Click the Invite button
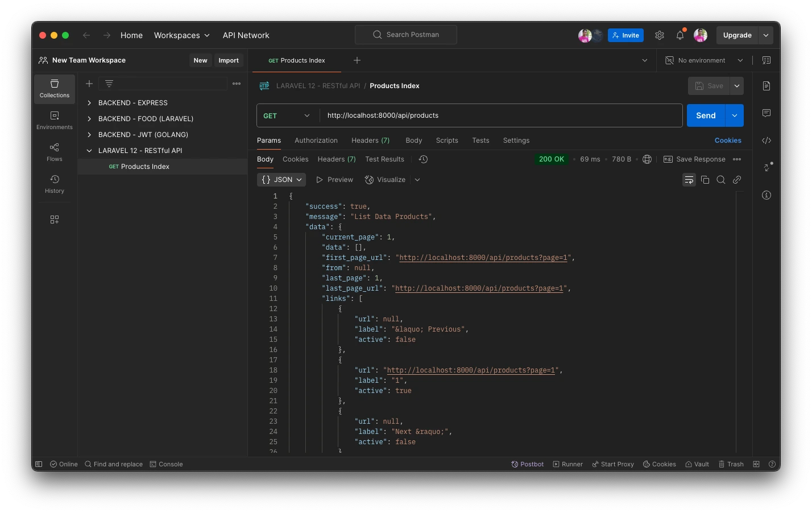 pyautogui.click(x=625, y=35)
